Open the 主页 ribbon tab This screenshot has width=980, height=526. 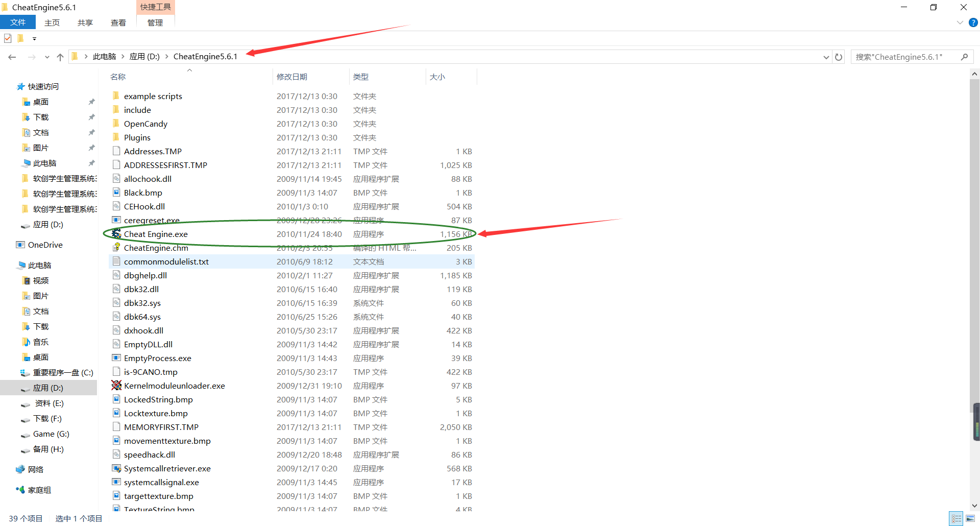click(x=52, y=22)
